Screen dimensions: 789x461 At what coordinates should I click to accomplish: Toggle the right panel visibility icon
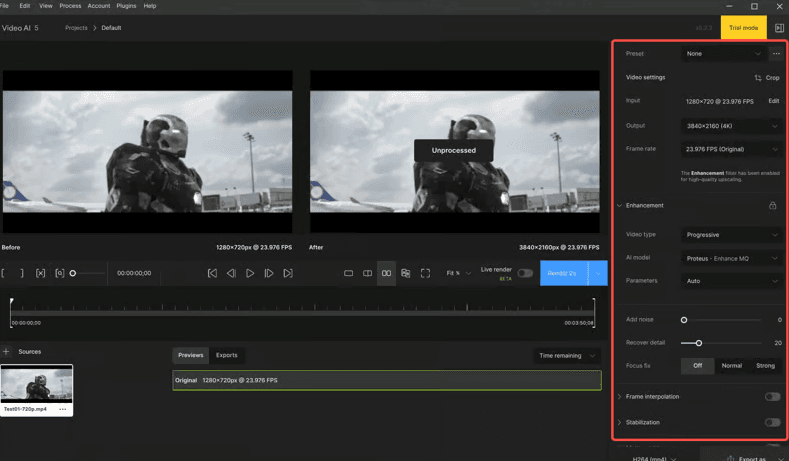(779, 28)
